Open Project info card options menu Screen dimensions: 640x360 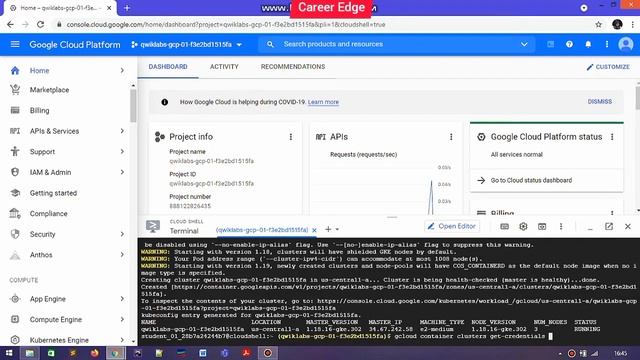point(291,137)
